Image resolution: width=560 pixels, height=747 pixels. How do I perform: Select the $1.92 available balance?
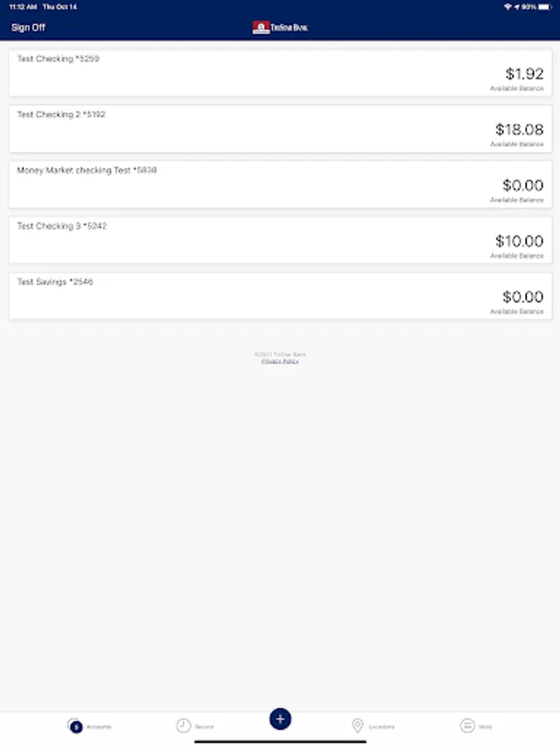[x=524, y=73]
